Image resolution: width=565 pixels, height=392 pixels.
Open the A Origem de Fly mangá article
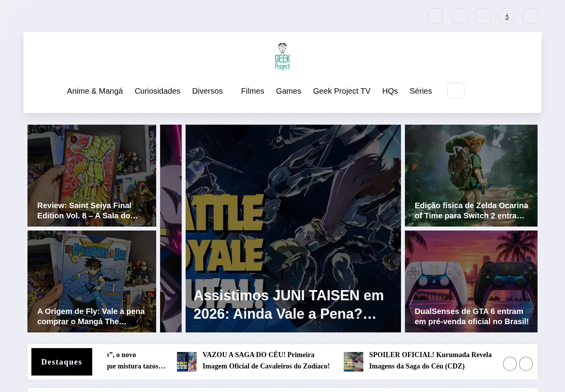click(x=91, y=316)
